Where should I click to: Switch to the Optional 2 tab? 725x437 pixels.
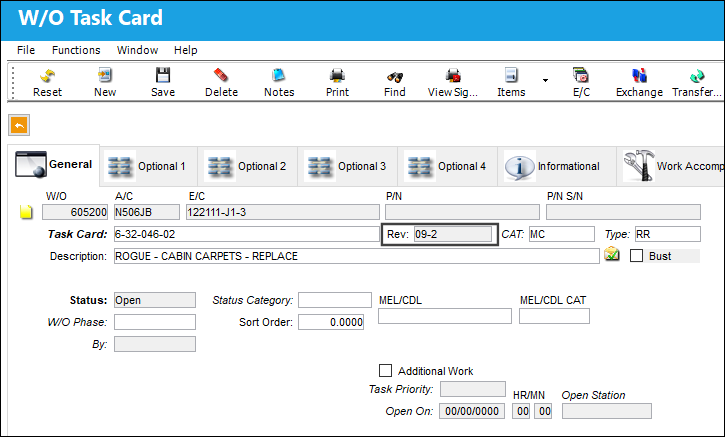[248, 166]
